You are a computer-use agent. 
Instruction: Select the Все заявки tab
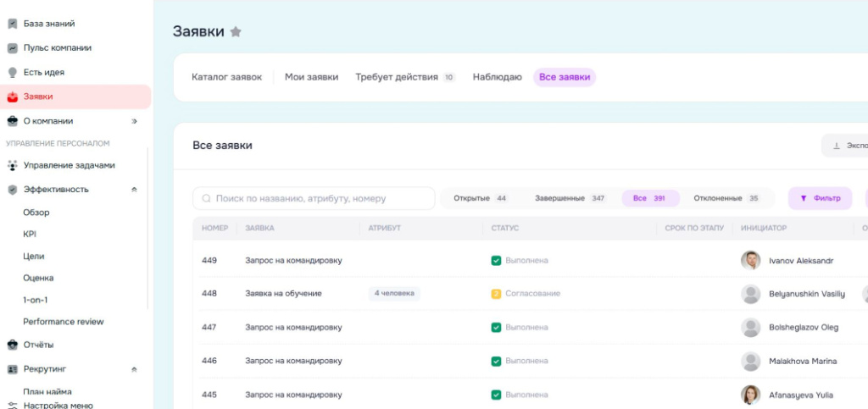[x=565, y=77]
